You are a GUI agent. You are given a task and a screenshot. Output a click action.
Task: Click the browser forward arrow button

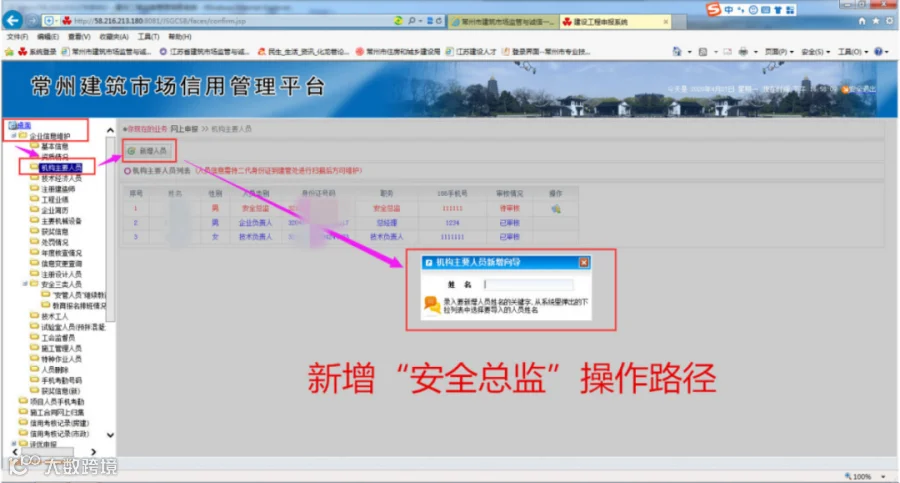click(x=32, y=21)
